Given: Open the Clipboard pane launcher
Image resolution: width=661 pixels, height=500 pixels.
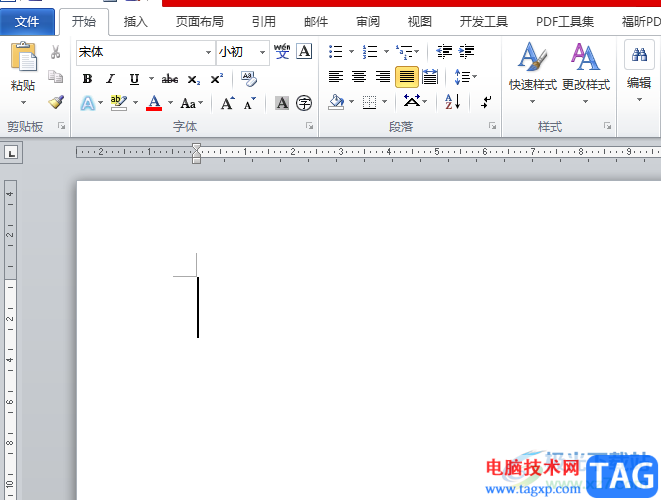Looking at the screenshot, I should [62, 126].
